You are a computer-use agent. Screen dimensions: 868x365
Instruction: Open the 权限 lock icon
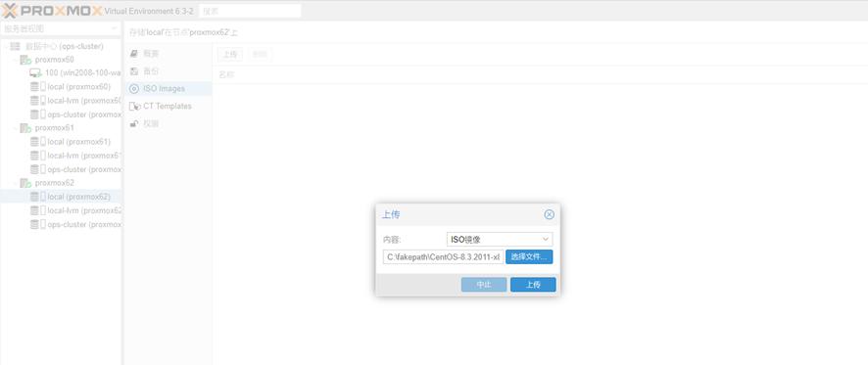point(133,124)
